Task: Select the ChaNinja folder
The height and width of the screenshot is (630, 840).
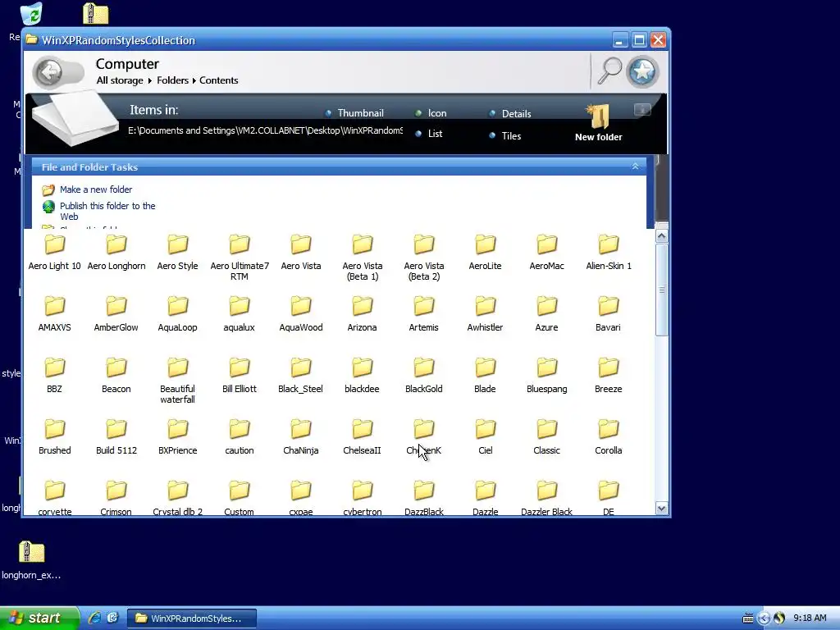Action: coord(300,436)
